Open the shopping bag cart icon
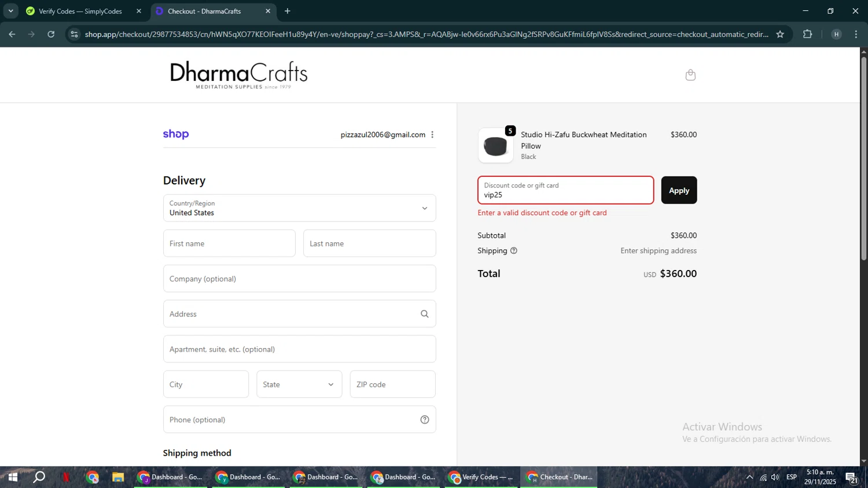 coord(690,75)
